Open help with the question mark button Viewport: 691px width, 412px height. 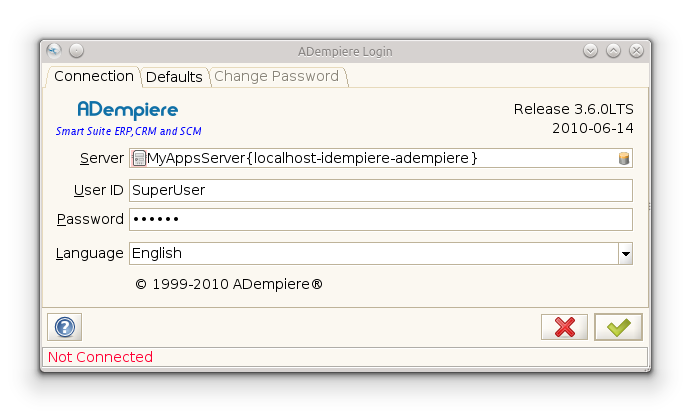tap(64, 327)
